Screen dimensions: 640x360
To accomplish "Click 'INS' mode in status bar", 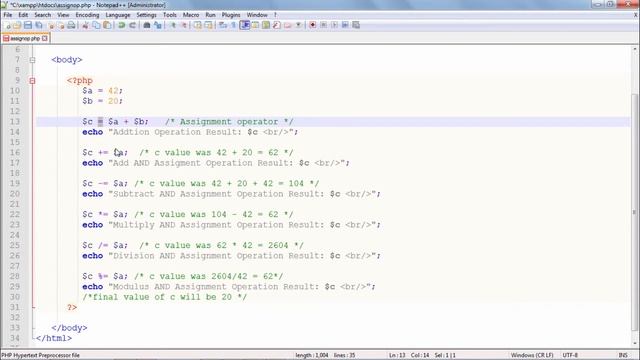I will pos(623,355).
